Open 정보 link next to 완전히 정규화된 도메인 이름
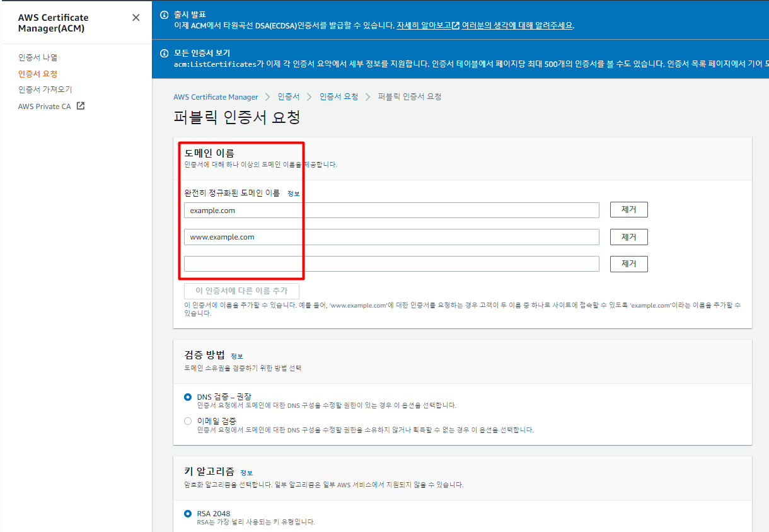769x532 pixels. click(x=294, y=194)
